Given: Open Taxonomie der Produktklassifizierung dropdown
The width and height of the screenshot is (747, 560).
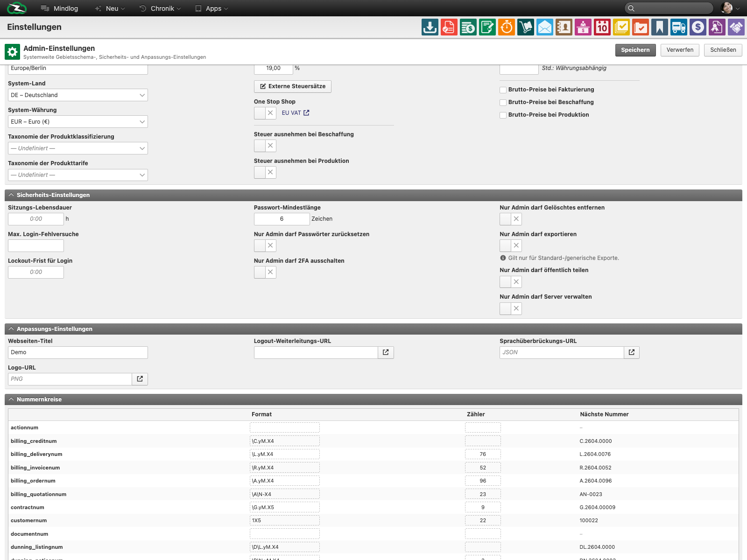Looking at the screenshot, I should point(78,148).
